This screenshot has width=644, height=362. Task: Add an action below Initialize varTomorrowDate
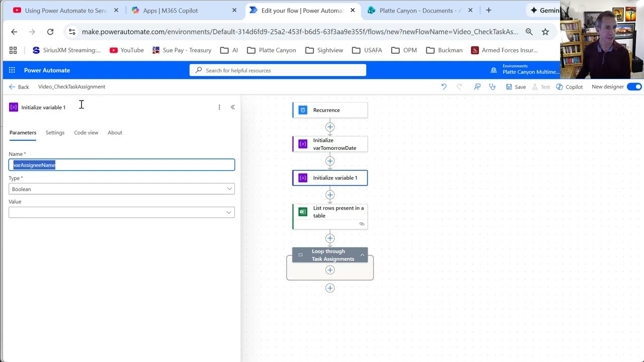[330, 161]
